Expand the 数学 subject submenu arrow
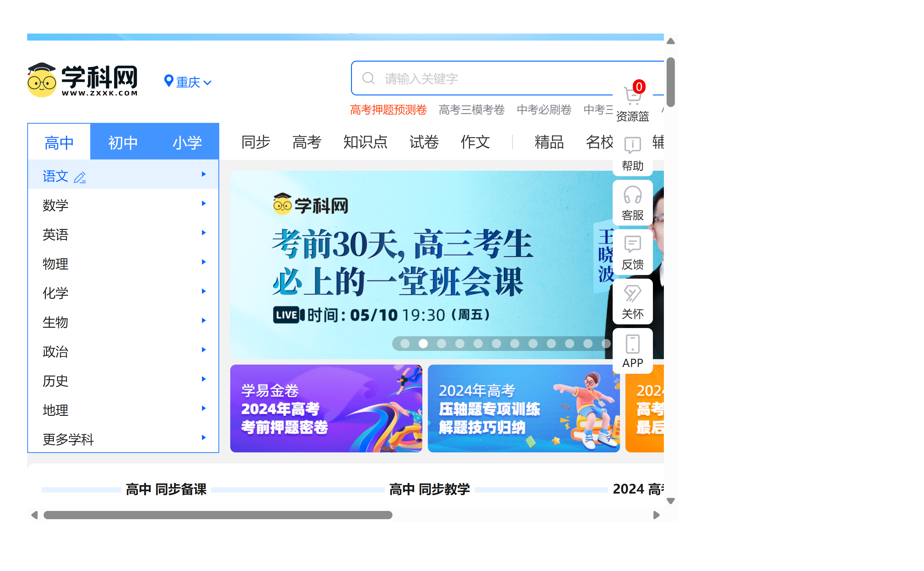924x571 pixels. (x=204, y=204)
